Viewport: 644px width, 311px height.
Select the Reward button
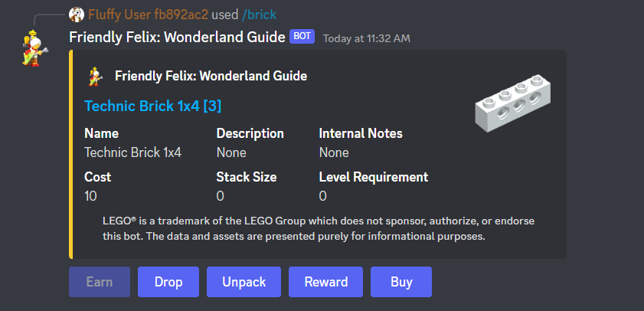coord(326,282)
